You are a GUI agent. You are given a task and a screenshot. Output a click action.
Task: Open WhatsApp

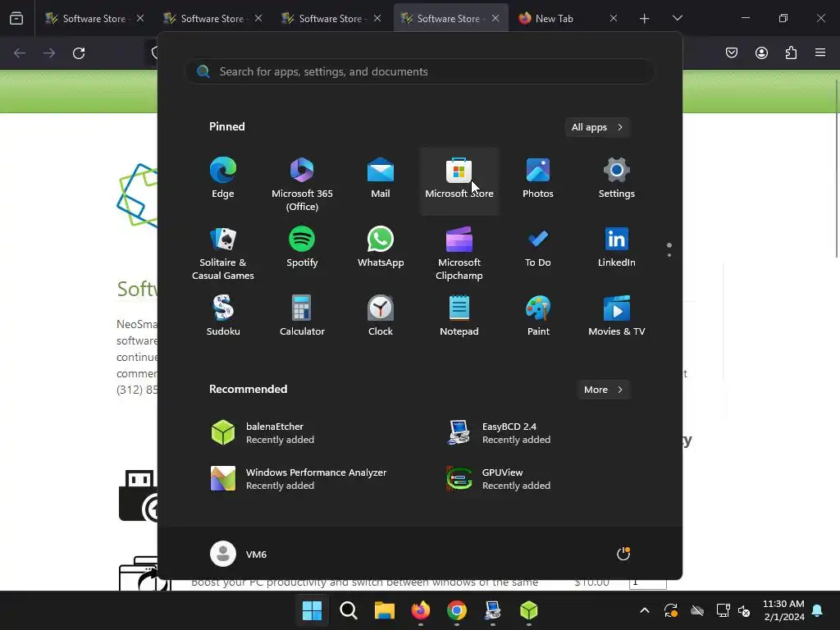pos(381,248)
